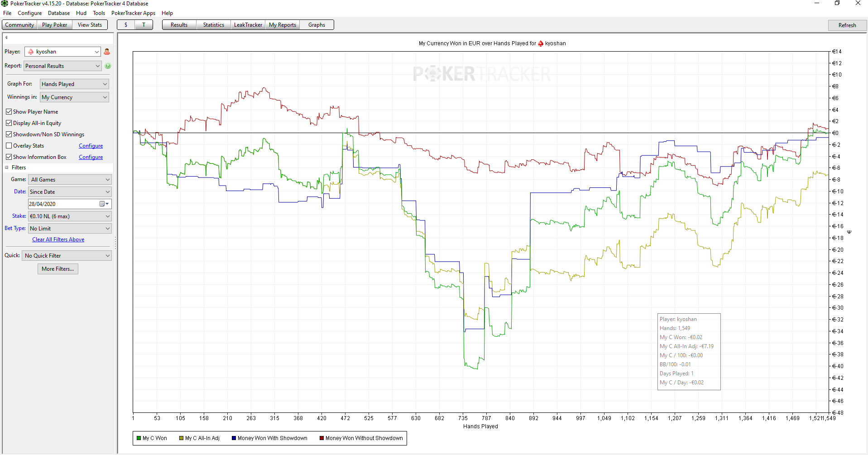Toggle Display All-in Equity checkbox
The height and width of the screenshot is (455, 868).
click(x=9, y=123)
